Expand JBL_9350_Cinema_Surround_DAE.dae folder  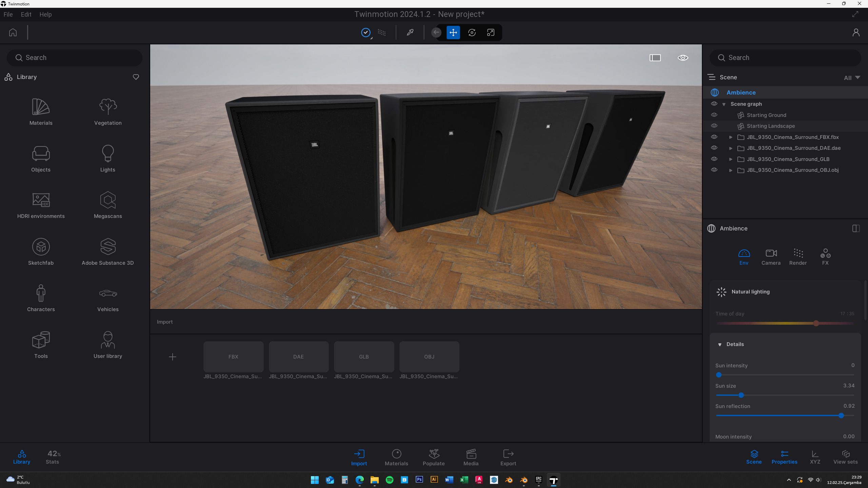[x=731, y=148]
